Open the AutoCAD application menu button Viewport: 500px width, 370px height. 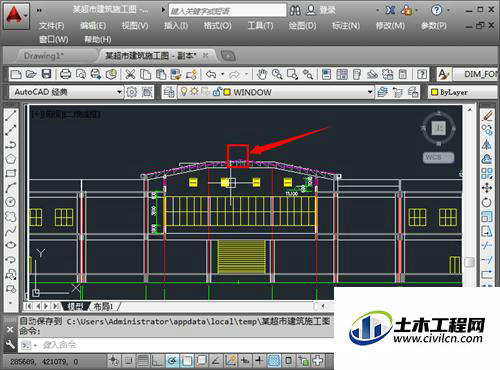[16, 16]
